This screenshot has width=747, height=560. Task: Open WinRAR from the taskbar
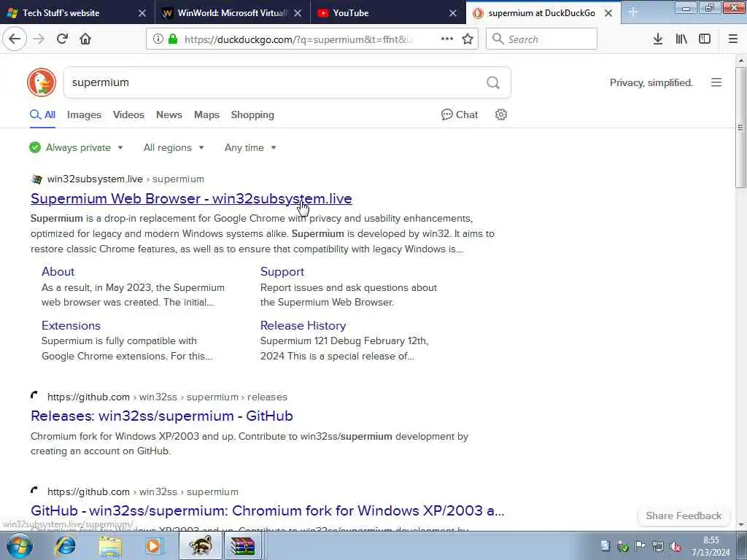pyautogui.click(x=243, y=546)
